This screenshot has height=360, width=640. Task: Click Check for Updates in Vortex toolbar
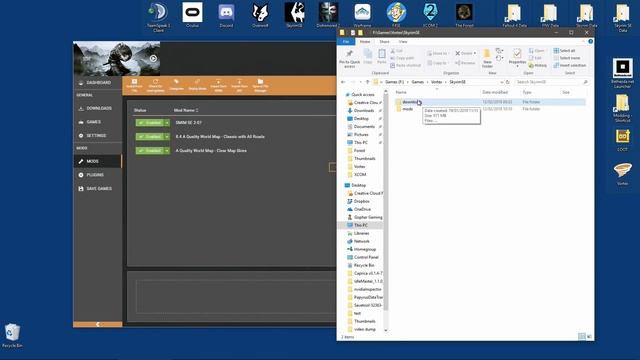pos(156,85)
